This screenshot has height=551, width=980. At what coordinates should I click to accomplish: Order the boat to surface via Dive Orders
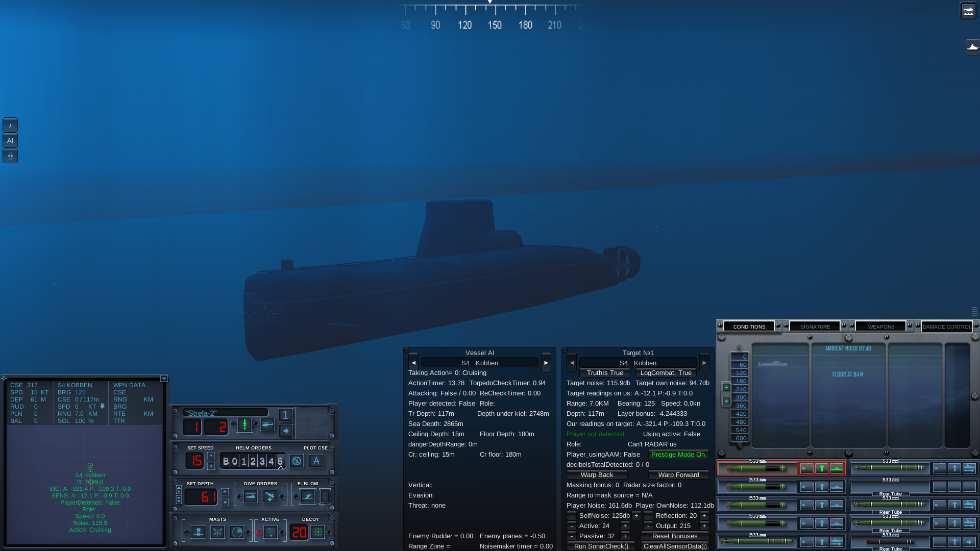[x=250, y=496]
